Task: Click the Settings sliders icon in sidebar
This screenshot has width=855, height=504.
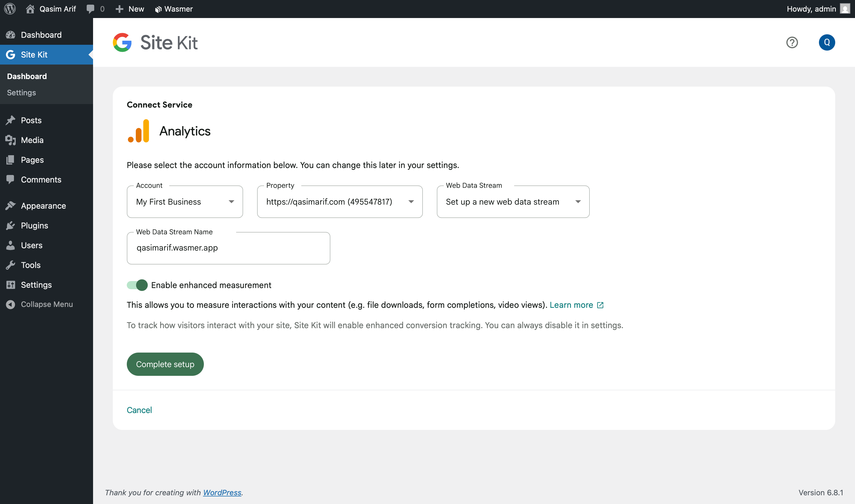Action: click(x=11, y=285)
